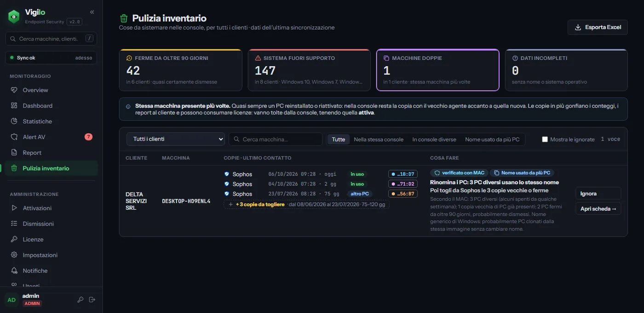644x313 pixels.
Task: Enable the Mostra le ignorate checkbox
Action: [545, 139]
